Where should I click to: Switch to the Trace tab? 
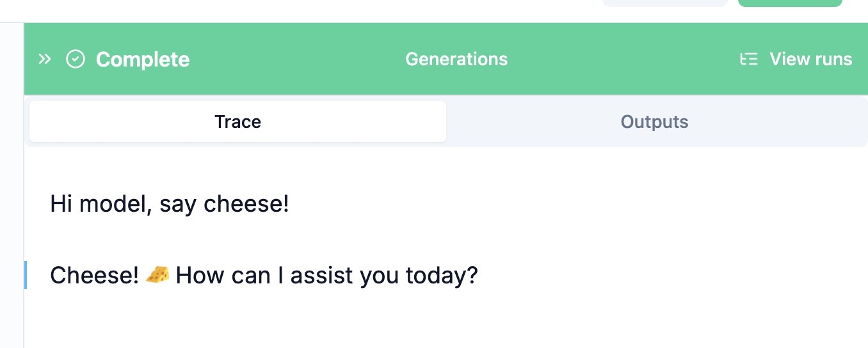click(x=237, y=122)
